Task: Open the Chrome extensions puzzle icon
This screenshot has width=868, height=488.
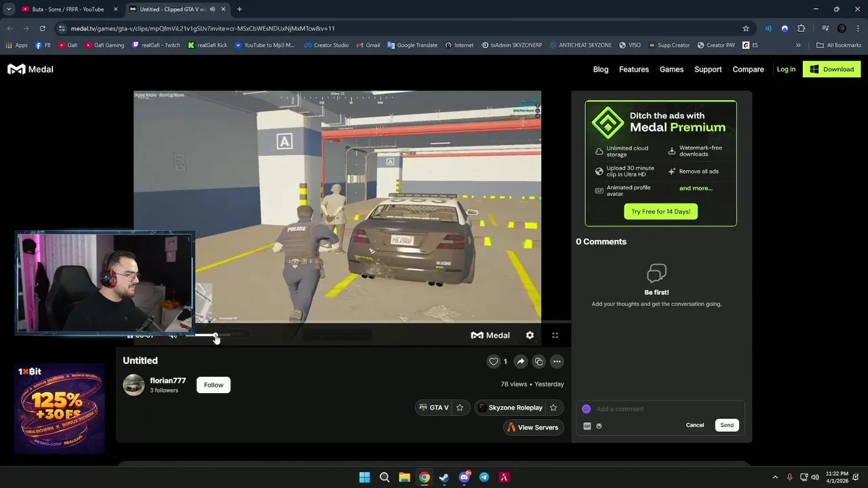Action: 802,28
